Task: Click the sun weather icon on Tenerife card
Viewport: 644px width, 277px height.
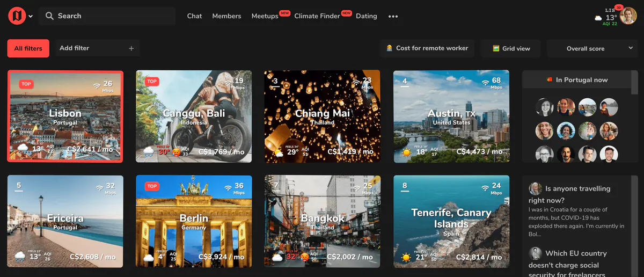Action: point(407,258)
